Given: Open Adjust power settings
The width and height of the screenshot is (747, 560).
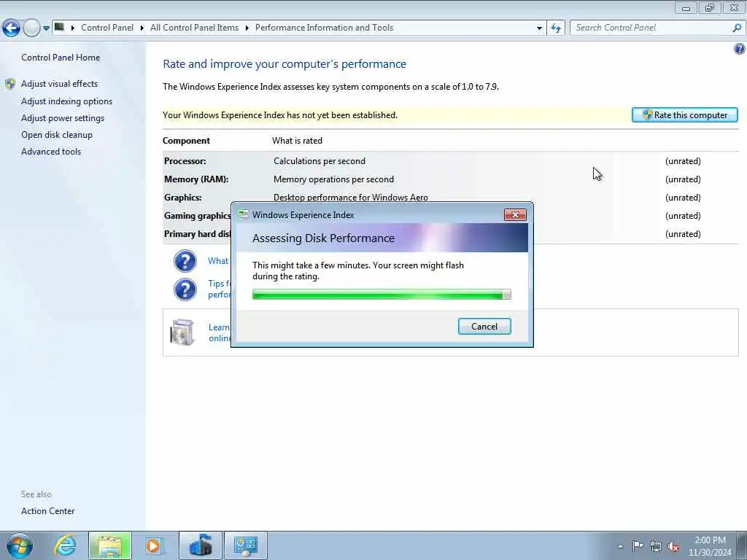Looking at the screenshot, I should tap(63, 117).
